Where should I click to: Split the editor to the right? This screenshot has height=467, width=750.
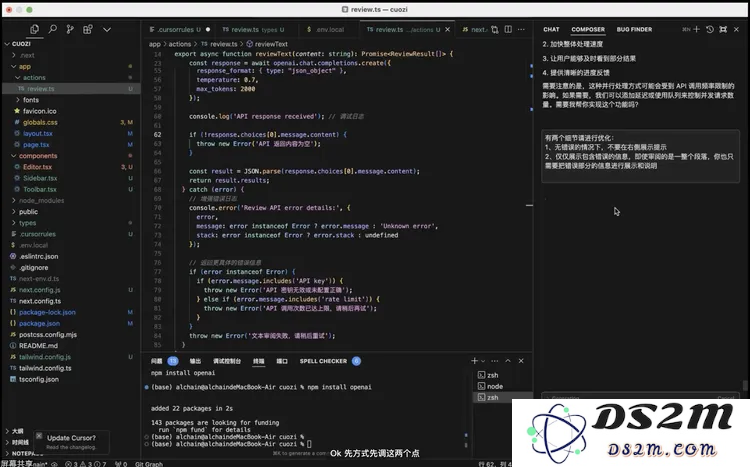pos(508,30)
